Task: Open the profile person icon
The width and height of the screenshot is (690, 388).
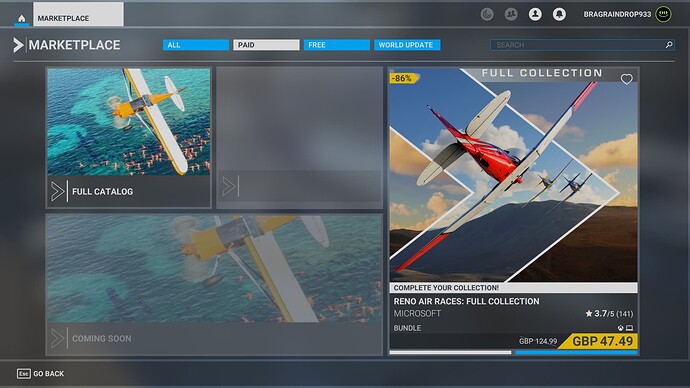Action: tap(535, 15)
